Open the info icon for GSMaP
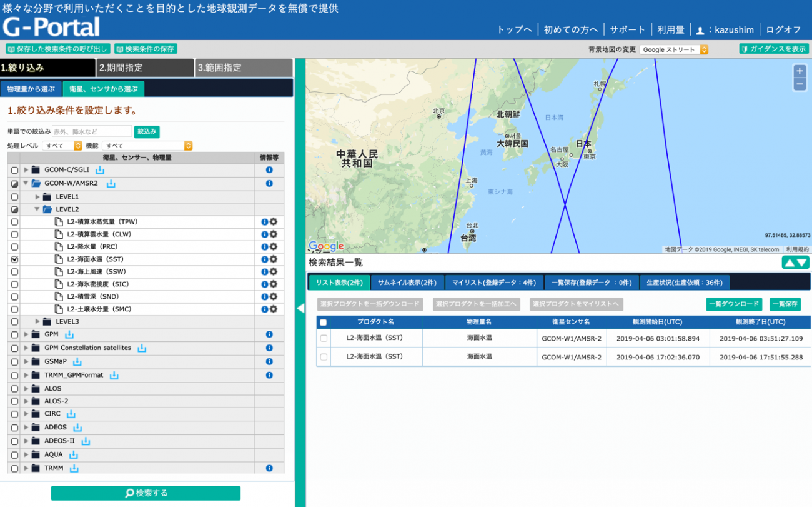 pos(269,362)
